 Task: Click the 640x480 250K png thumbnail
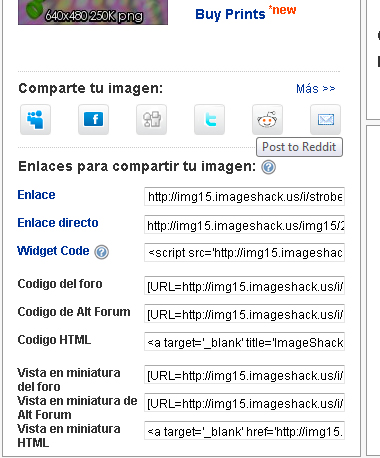pyautogui.click(x=93, y=12)
